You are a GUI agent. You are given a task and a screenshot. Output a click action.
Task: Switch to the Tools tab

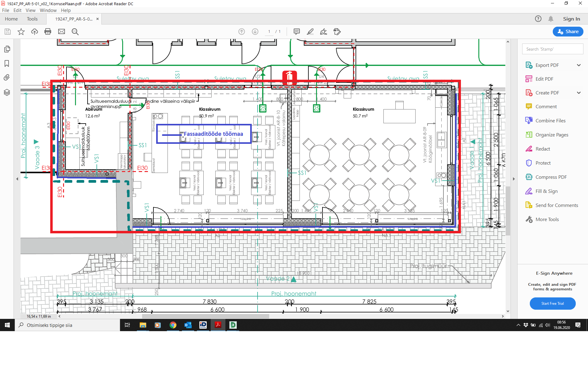(x=32, y=19)
